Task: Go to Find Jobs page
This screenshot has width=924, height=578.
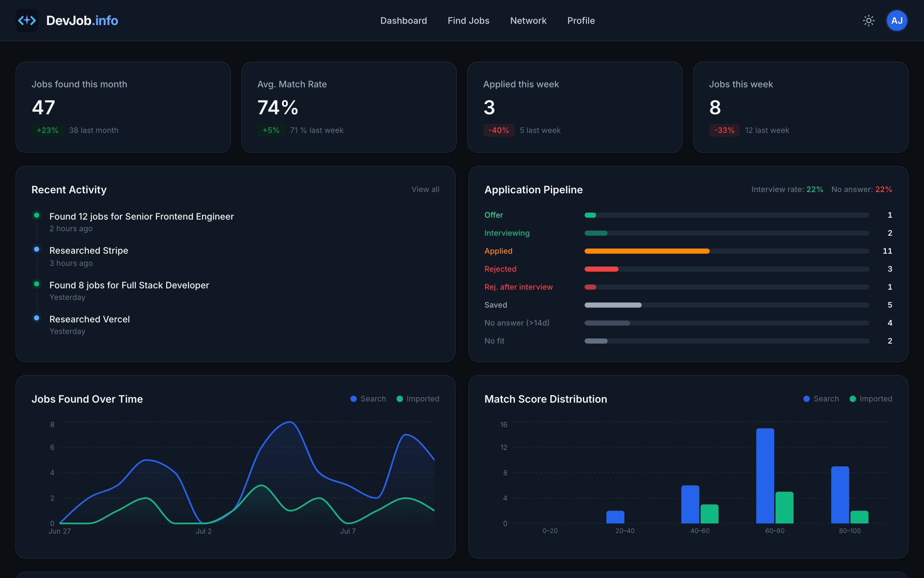Action: 468,21
